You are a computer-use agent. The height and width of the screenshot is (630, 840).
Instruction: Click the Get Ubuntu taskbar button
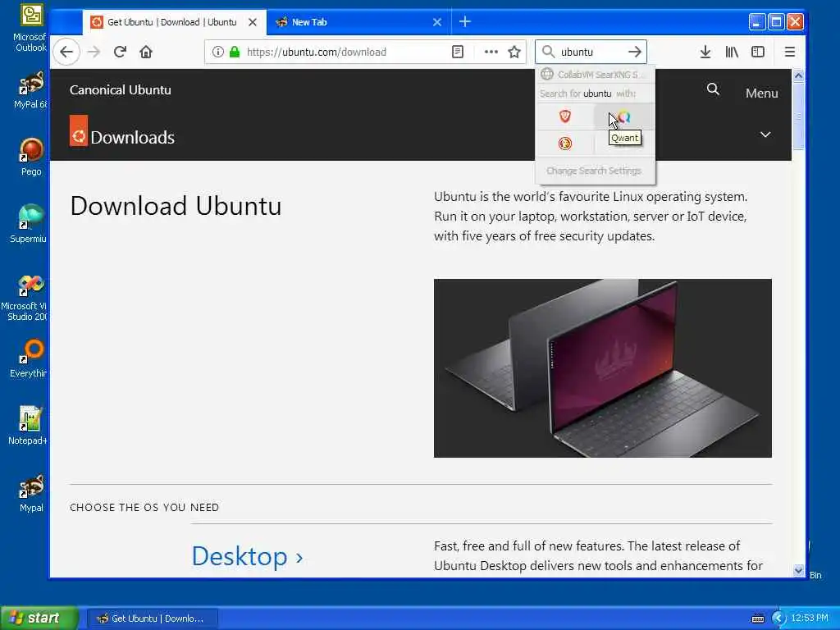(153, 619)
